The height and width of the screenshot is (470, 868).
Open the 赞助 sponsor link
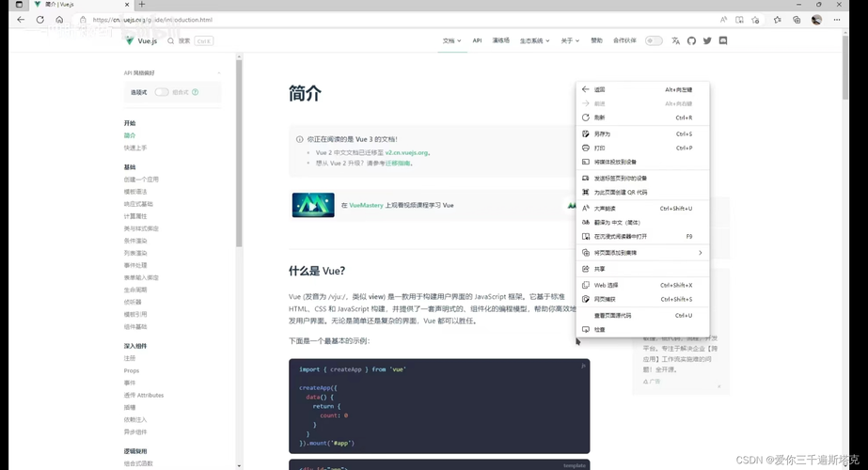tap(596, 41)
